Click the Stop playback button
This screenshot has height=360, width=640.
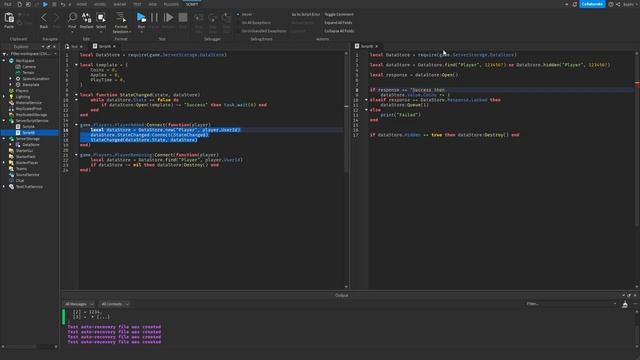pos(183,18)
